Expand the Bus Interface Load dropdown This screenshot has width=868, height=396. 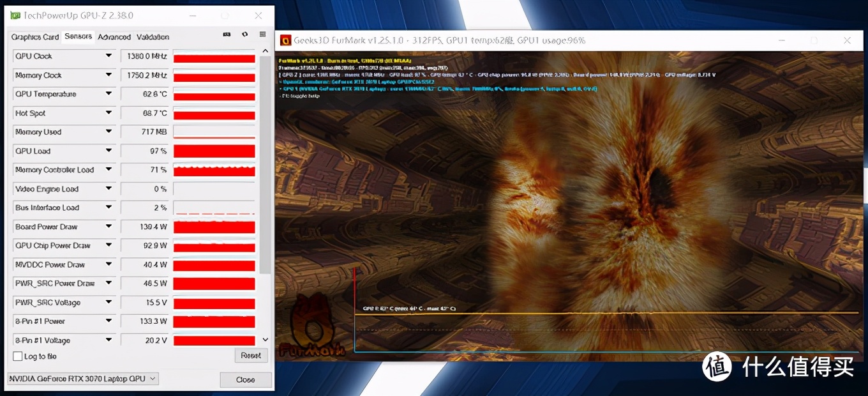coord(108,208)
